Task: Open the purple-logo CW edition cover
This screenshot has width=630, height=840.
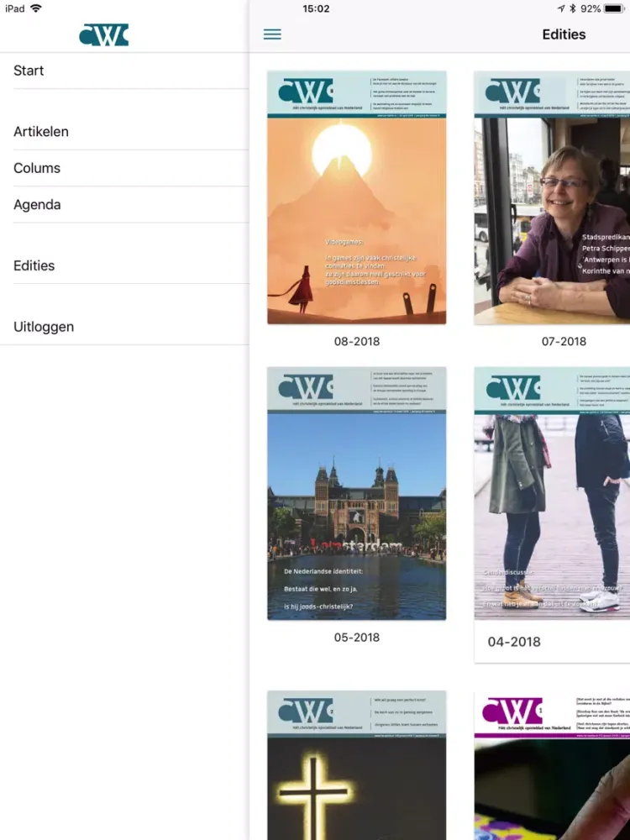Action: click(x=552, y=765)
